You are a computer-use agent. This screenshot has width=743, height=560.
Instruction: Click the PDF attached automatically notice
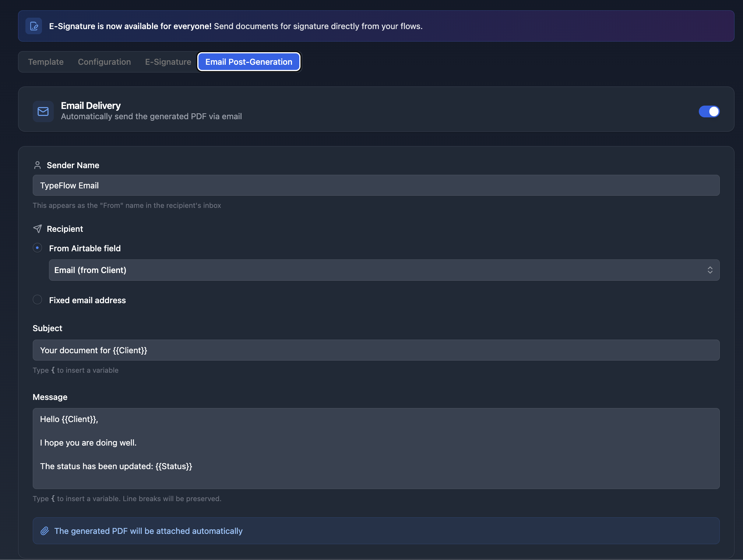pos(148,531)
